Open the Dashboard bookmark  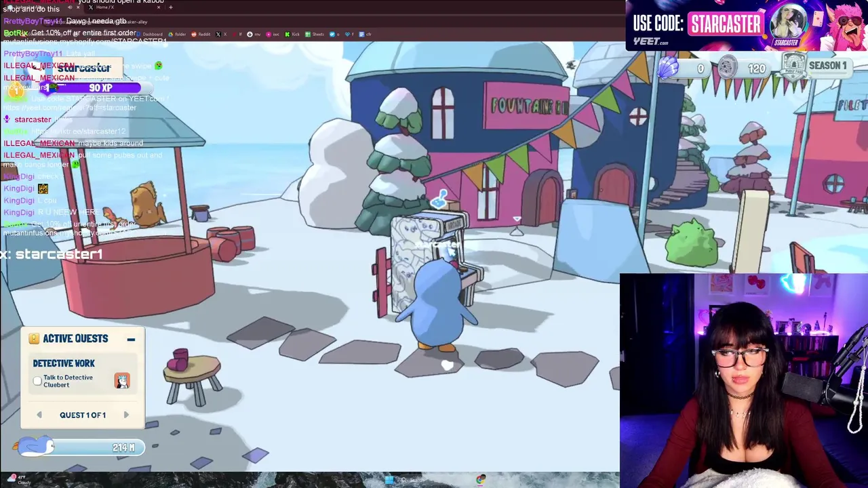[150, 34]
